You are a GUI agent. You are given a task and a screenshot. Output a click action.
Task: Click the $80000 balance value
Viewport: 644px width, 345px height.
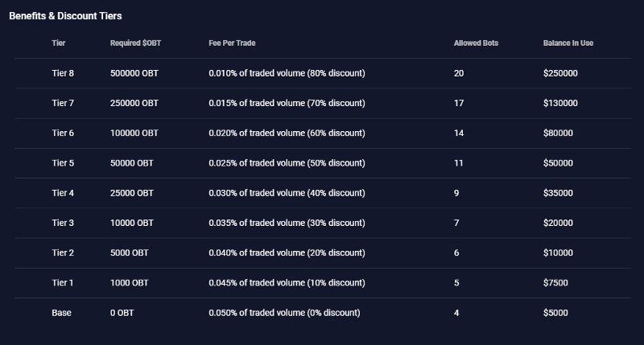click(x=558, y=133)
